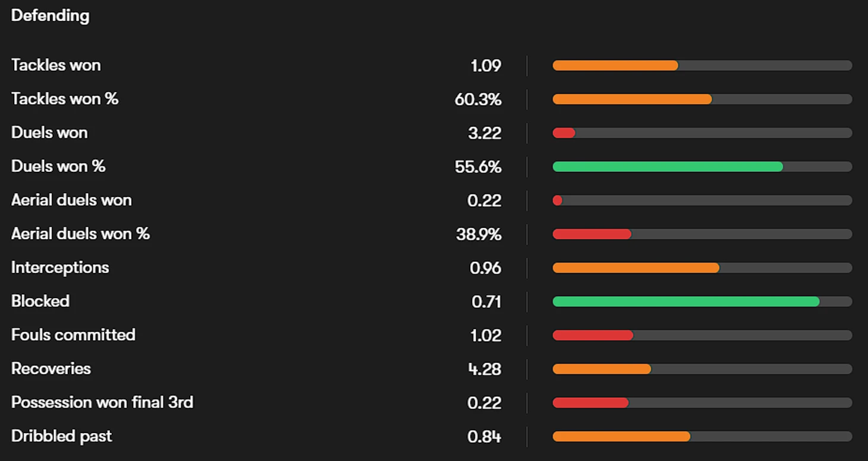This screenshot has width=868, height=461.
Task: Click the Duels won % green bar
Action: tap(667, 167)
